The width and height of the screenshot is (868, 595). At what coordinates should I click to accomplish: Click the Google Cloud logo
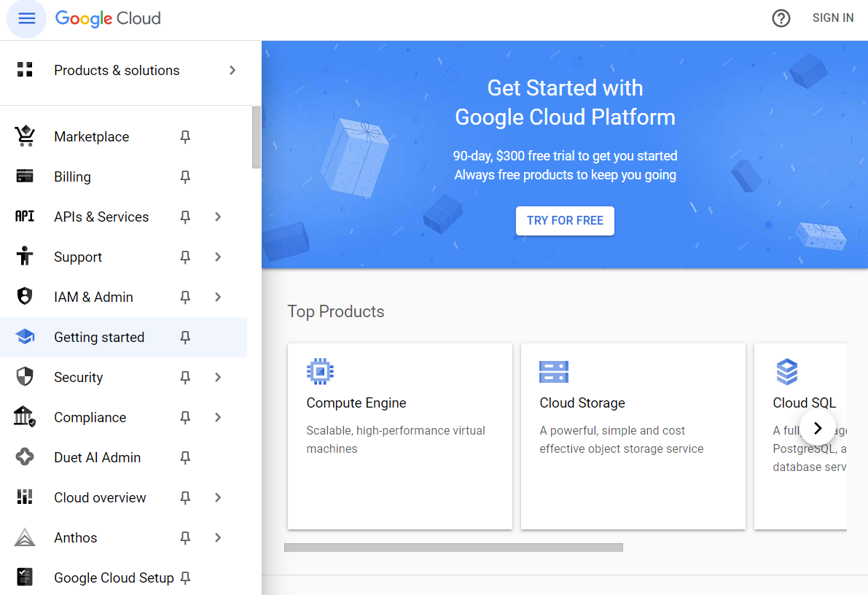107,18
